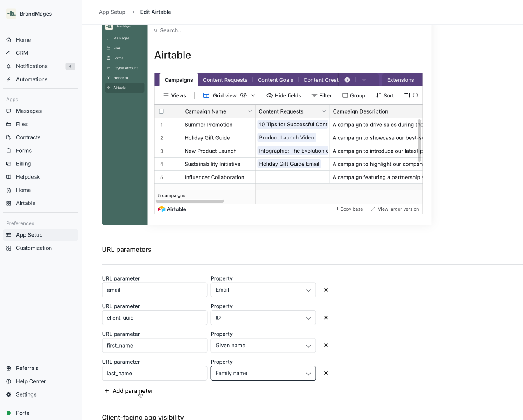
Task: Remove the email URL parameter row
Action: point(326,290)
